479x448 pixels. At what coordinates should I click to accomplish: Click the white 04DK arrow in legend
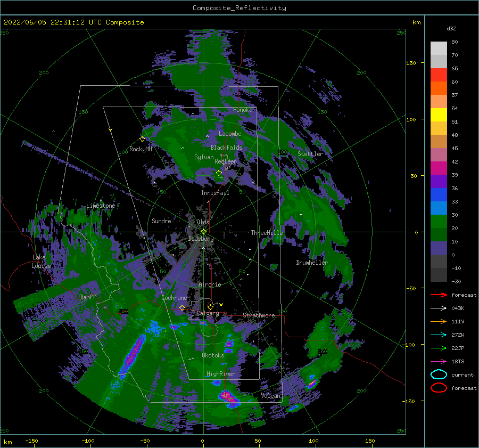(x=439, y=308)
